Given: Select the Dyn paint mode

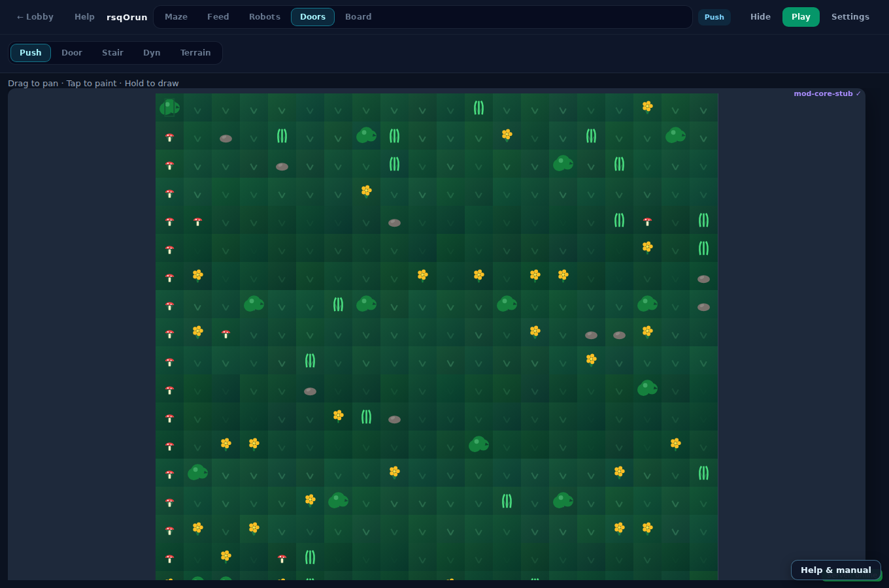Looking at the screenshot, I should 152,53.
